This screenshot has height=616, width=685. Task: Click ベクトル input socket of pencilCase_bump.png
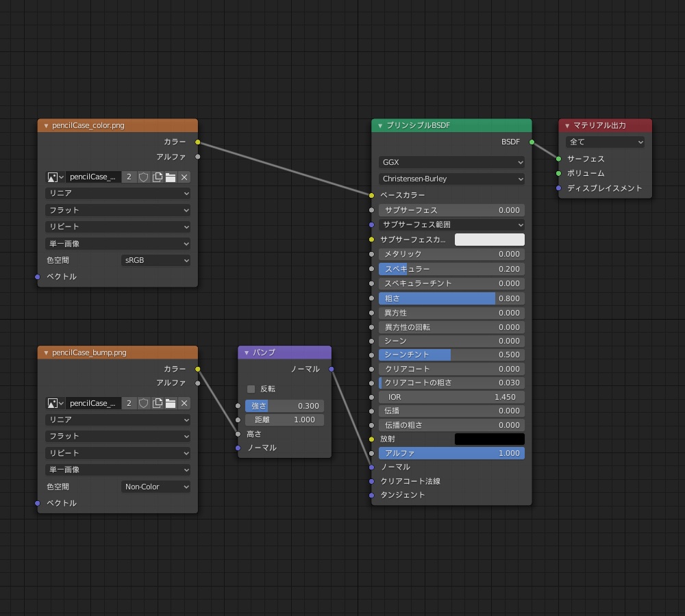click(38, 503)
